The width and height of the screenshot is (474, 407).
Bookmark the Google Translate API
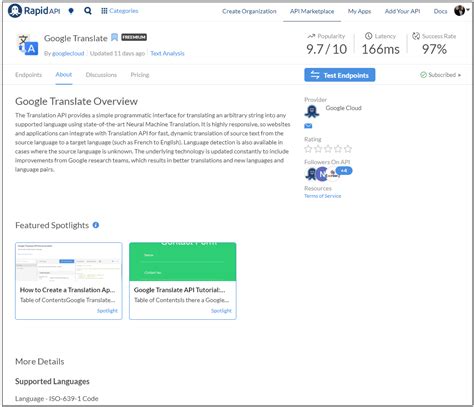[x=114, y=37]
